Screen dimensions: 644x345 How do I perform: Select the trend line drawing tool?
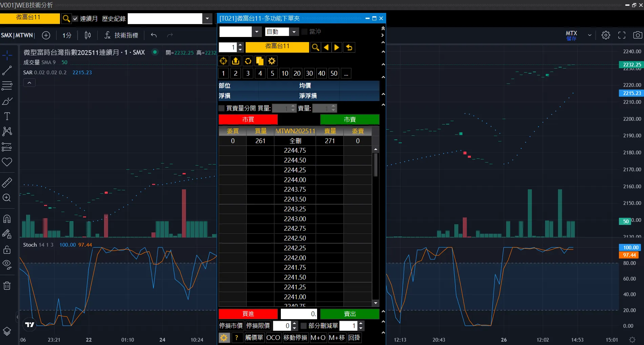point(7,71)
